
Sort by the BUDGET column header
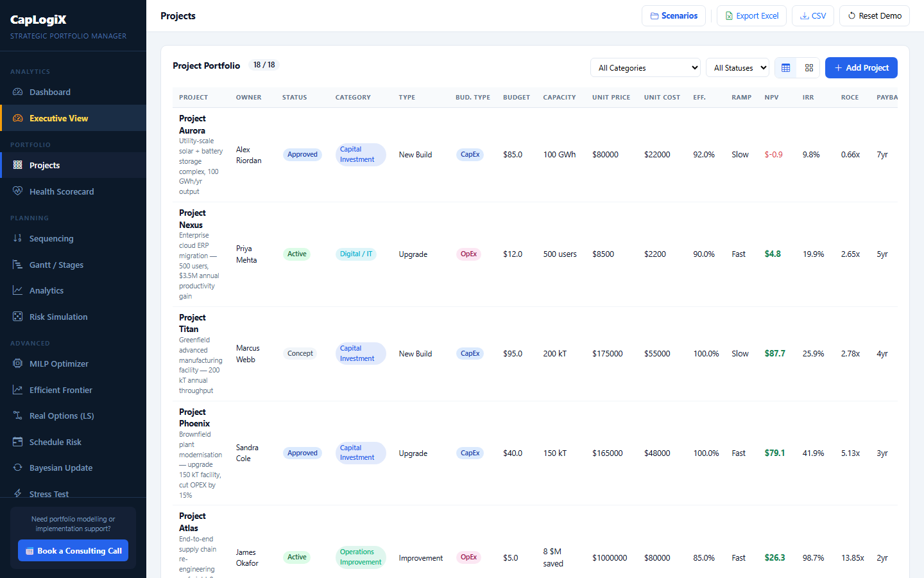(517, 98)
